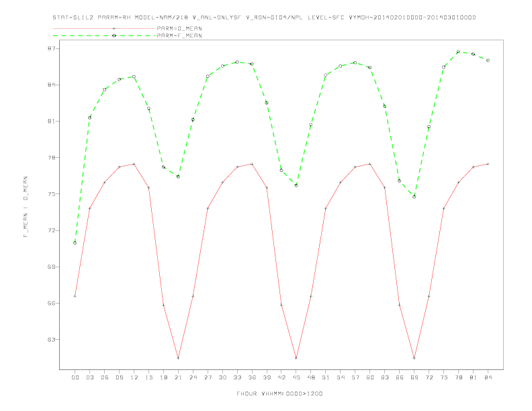Click y-axis tick label 81

51,121
